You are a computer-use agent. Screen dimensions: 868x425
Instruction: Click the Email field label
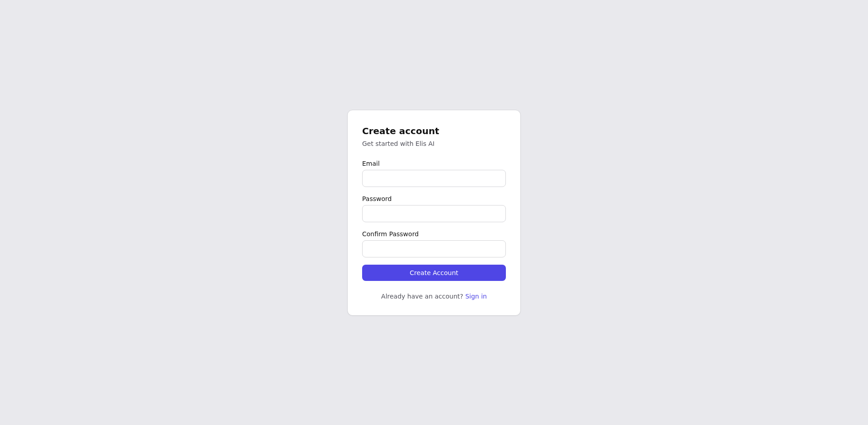tap(371, 163)
